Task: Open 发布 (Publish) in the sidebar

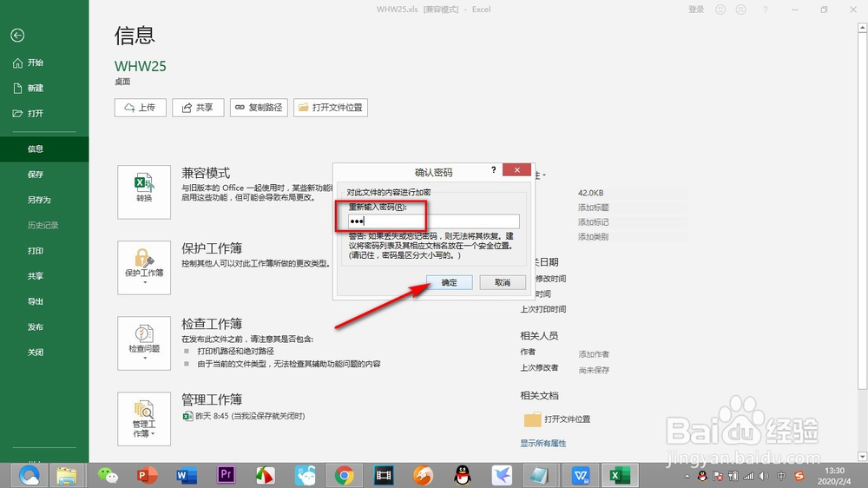Action: [x=36, y=327]
